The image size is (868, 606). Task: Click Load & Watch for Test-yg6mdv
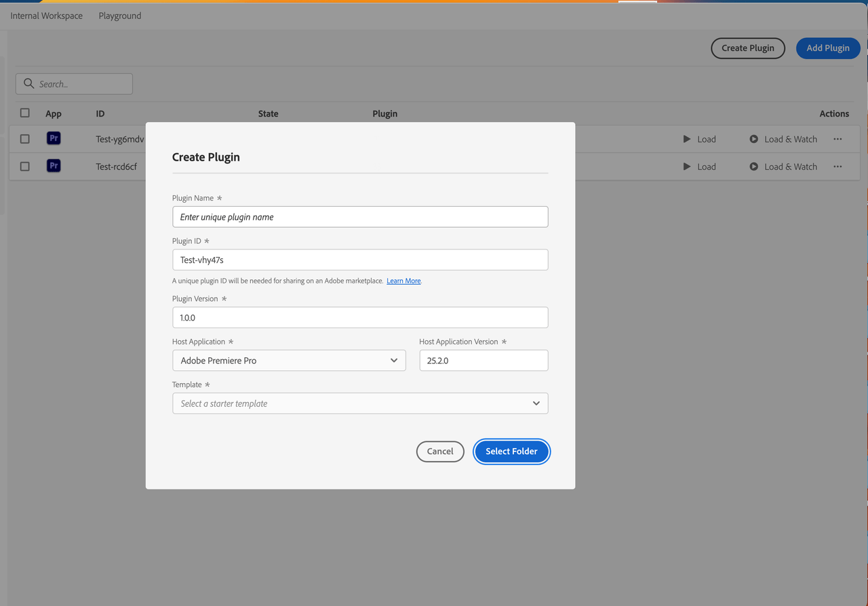pos(783,139)
